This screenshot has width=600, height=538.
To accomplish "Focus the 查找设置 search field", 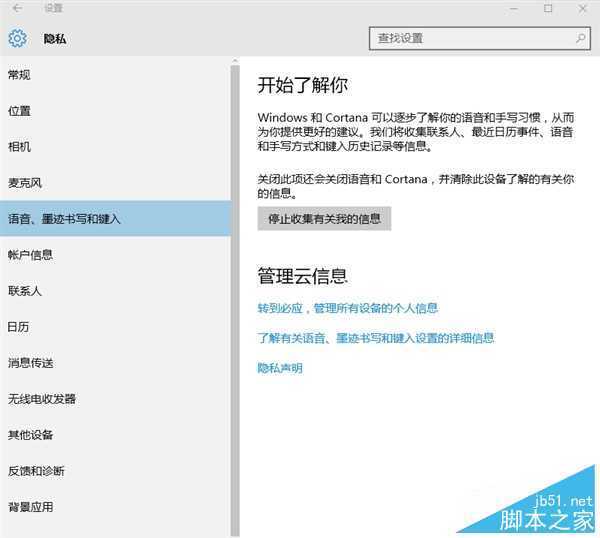I will point(480,38).
